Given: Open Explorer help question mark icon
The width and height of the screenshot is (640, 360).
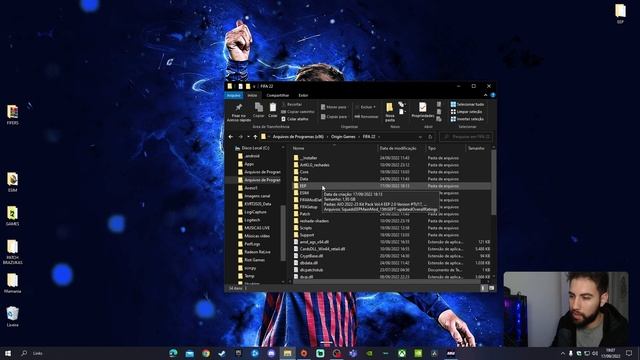Looking at the screenshot, I should tap(493, 95).
